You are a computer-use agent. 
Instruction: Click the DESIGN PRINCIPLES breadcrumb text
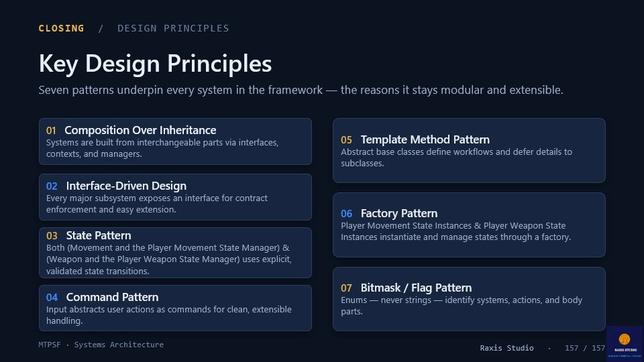173,28
